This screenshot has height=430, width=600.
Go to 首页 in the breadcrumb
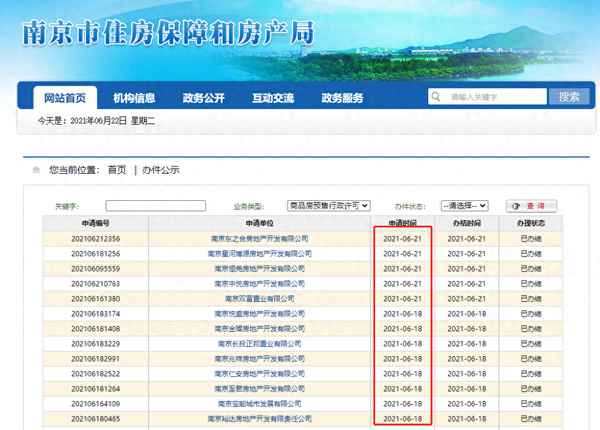pyautogui.click(x=117, y=170)
